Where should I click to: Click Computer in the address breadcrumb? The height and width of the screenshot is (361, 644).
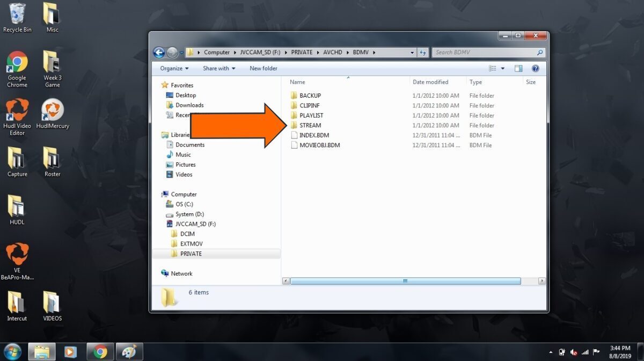[217, 53]
